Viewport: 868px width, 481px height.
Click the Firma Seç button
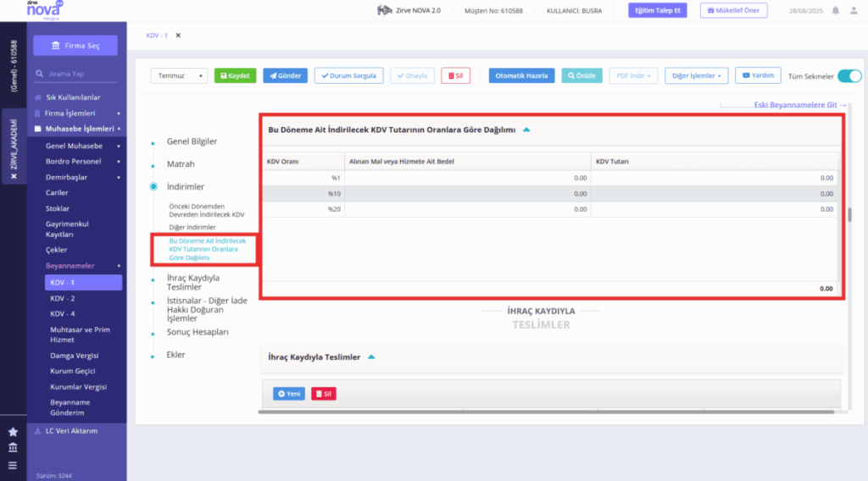[x=75, y=46]
